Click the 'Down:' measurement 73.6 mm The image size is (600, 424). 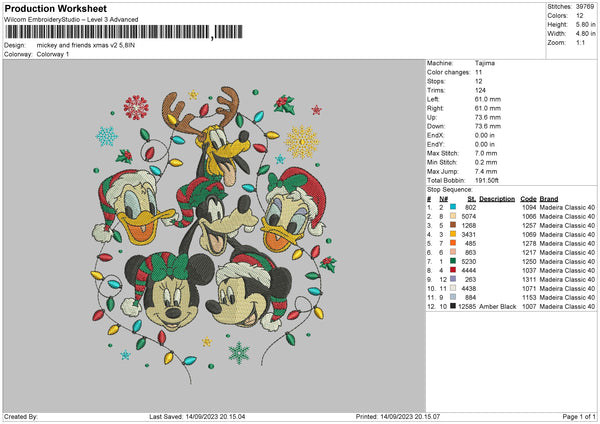[488, 126]
